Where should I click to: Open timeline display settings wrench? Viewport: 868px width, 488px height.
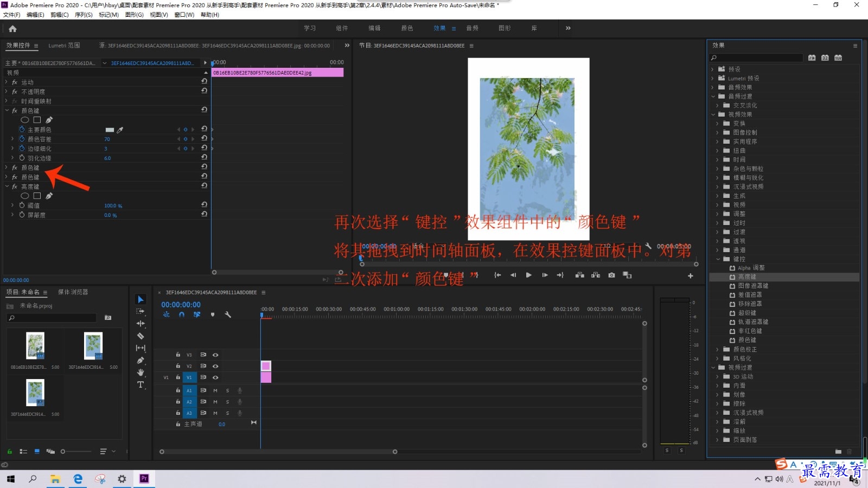pyautogui.click(x=228, y=314)
